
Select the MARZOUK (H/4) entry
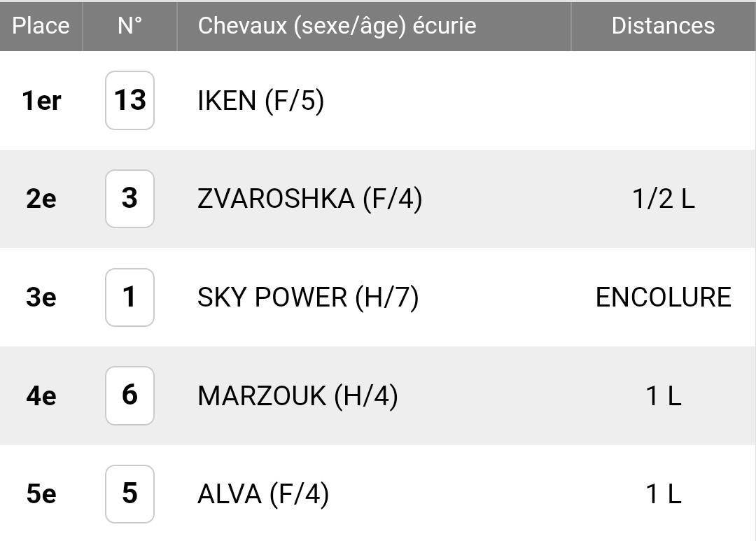298,396
